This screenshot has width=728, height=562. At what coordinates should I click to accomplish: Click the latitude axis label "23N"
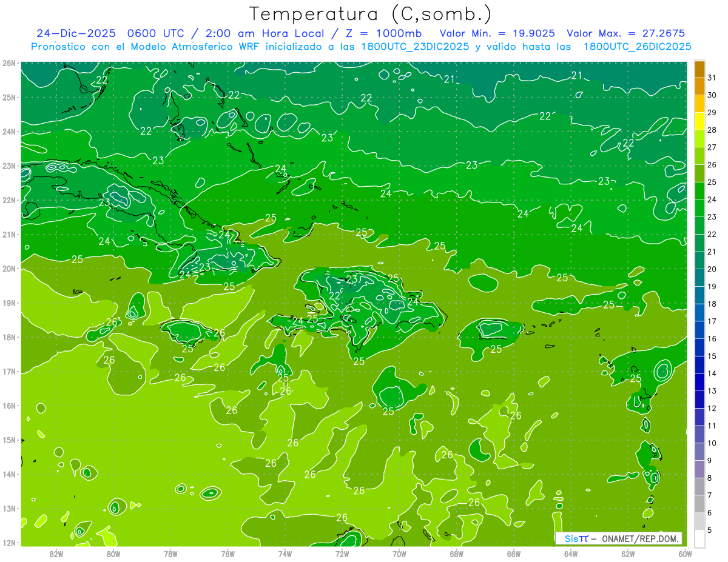click(9, 166)
